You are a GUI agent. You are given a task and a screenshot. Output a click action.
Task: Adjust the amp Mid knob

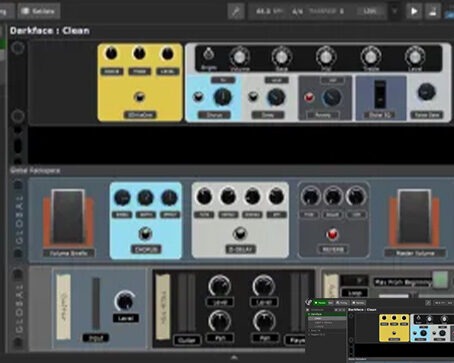click(326, 57)
